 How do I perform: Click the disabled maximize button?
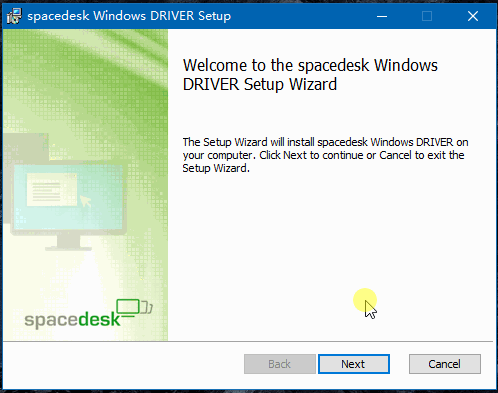pyautogui.click(x=427, y=16)
